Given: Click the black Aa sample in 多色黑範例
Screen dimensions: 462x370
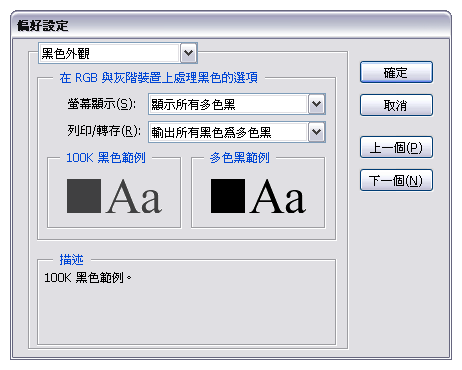Looking at the screenshot, I should click(x=278, y=197).
